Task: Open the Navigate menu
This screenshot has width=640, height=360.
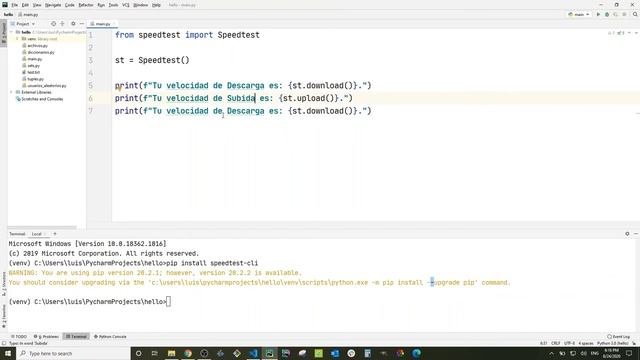Action: (53, 5)
